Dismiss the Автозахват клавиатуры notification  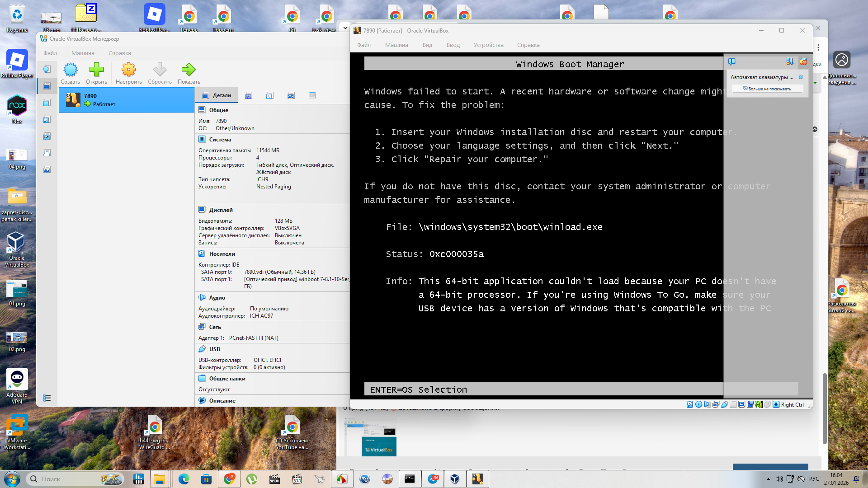[x=801, y=77]
